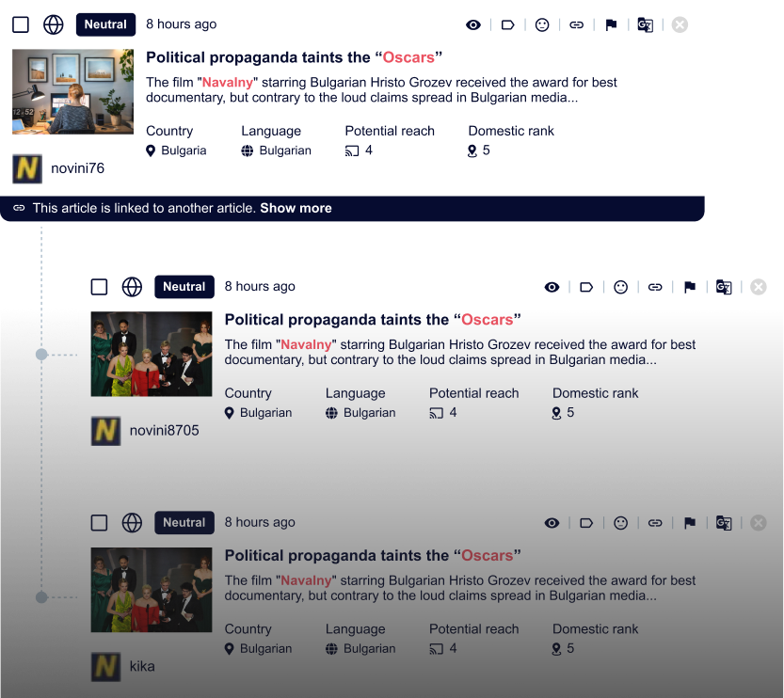Viewport: 784px width, 698px height.
Task: Click the globe icon on the novini76 article
Action: 54,24
